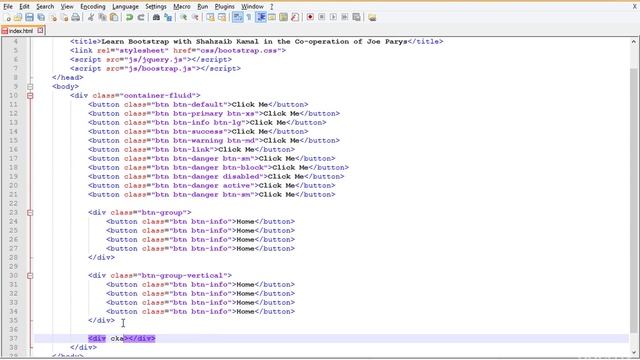
Task: Close the index.html tab with its X
Action: pos(40,30)
